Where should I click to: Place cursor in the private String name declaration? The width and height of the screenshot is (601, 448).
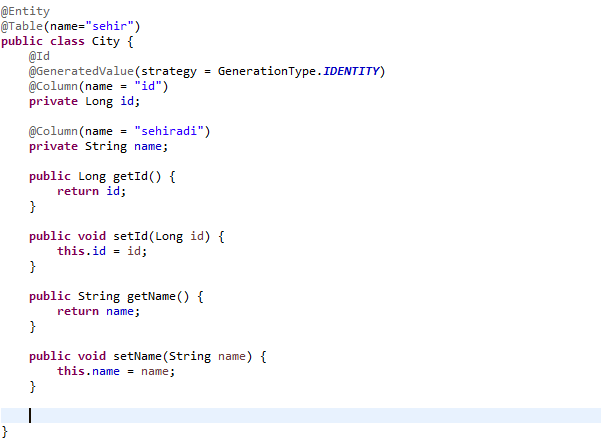pyautogui.click(x=98, y=146)
